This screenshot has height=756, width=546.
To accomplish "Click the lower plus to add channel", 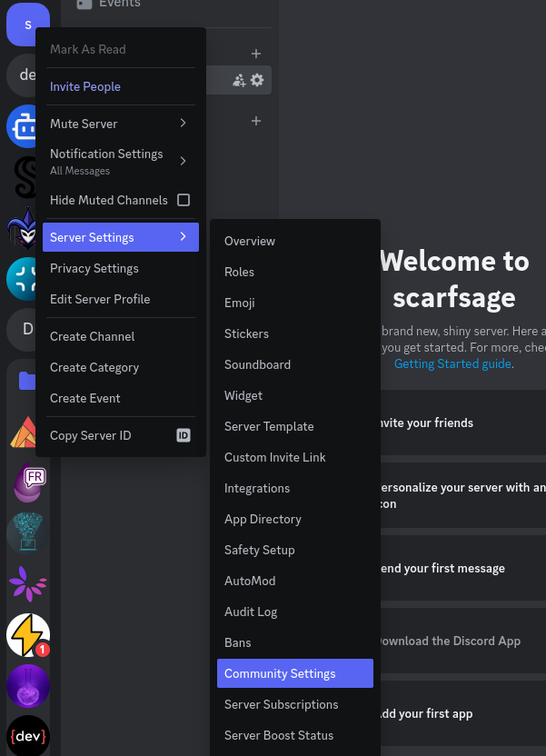I will [256, 121].
